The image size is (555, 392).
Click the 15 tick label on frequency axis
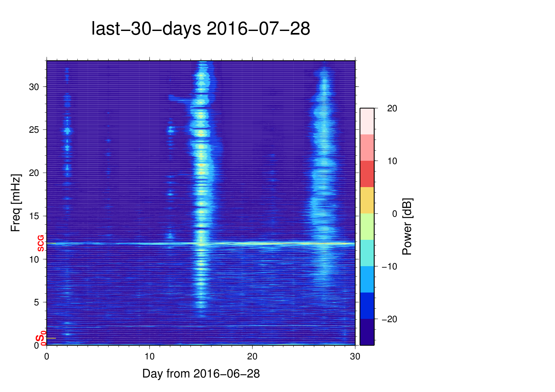[x=34, y=216]
